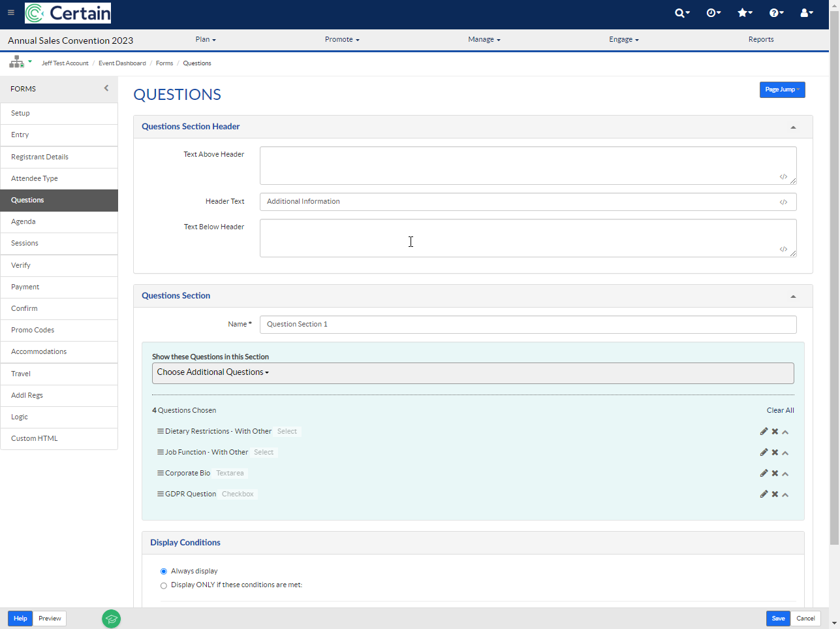Image resolution: width=840 pixels, height=629 pixels.
Task: Remove the GDPR Question
Action: coord(775,494)
